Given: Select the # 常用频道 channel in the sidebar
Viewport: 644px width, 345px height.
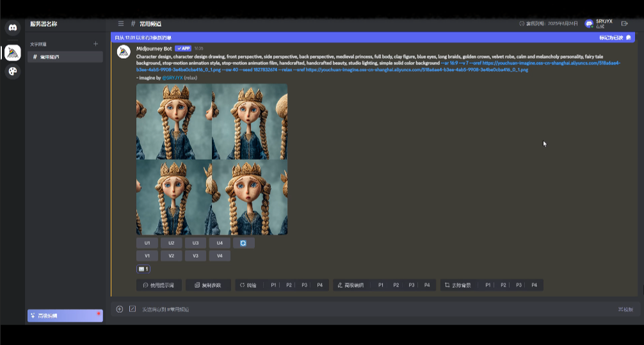Looking at the screenshot, I should 64,57.
